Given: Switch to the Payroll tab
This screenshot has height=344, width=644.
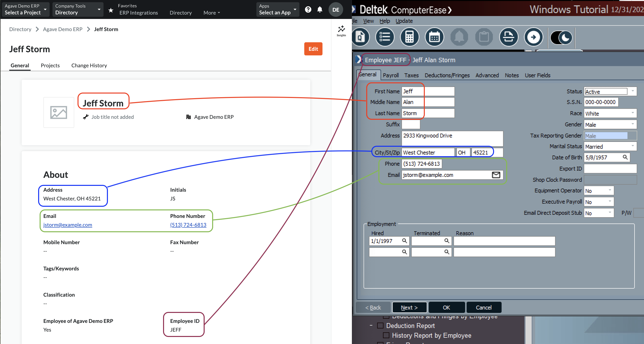Looking at the screenshot, I should point(391,75).
